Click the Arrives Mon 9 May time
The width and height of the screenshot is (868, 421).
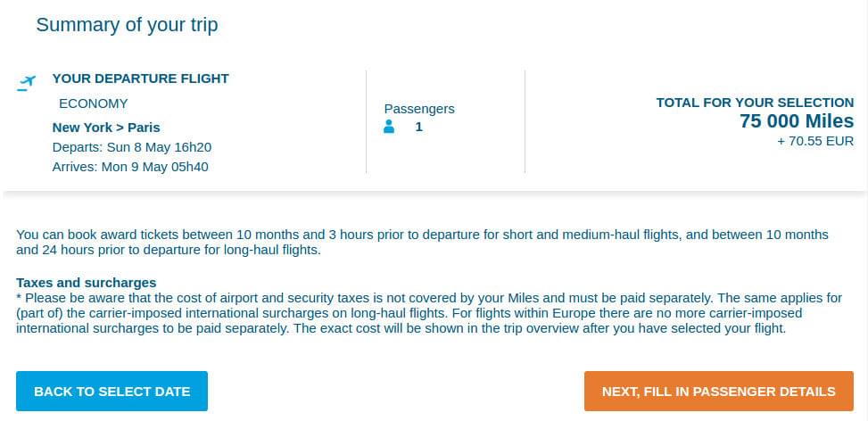point(130,167)
